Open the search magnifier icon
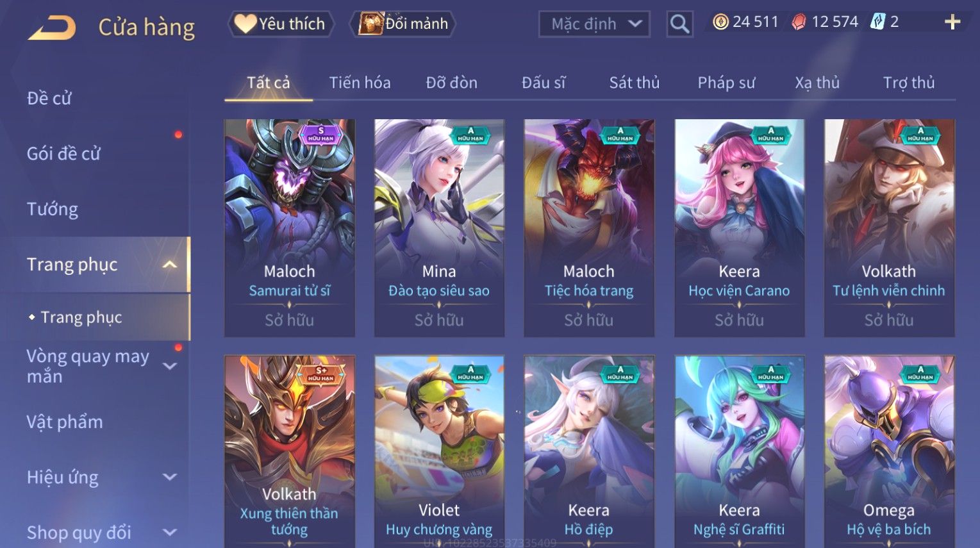Screen dimensions: 980x548 pos(679,24)
